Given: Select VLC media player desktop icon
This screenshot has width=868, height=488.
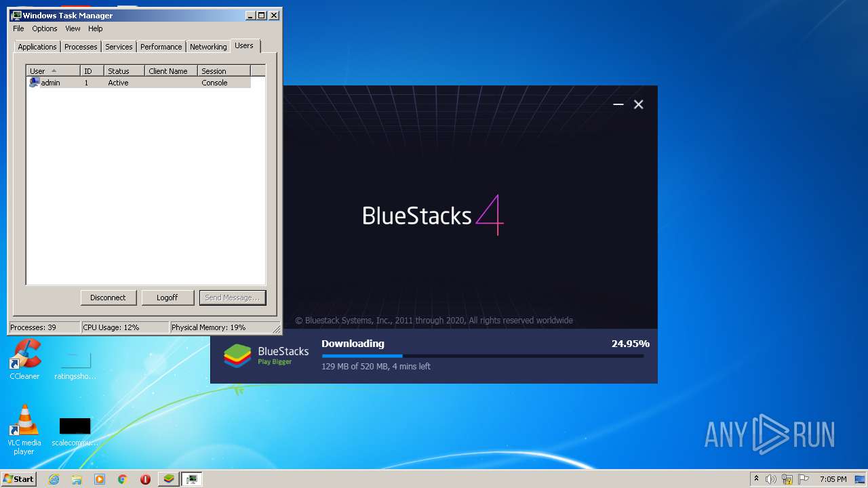Looking at the screenshot, I should 24,430.
